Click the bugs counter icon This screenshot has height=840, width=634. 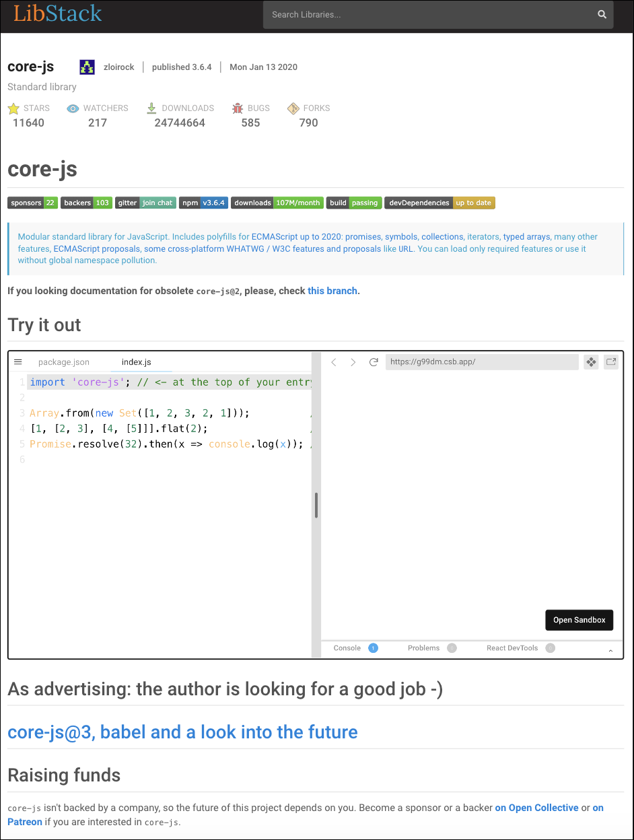[x=237, y=108]
